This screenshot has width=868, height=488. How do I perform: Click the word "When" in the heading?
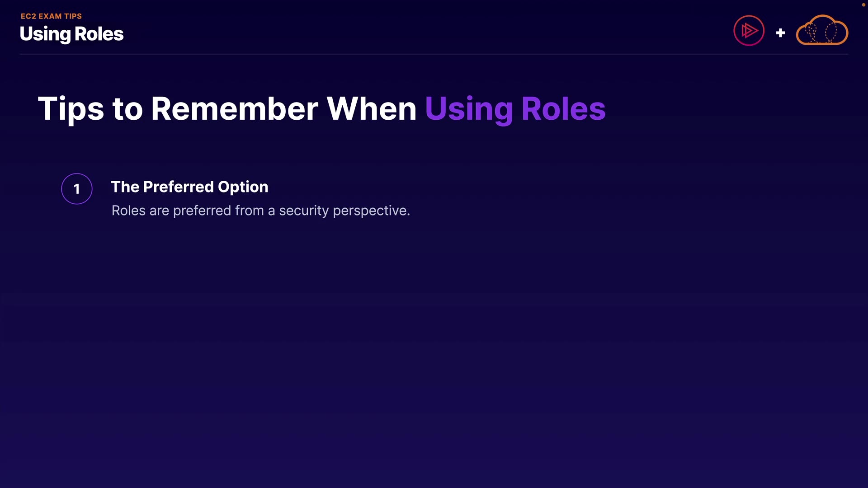click(371, 109)
